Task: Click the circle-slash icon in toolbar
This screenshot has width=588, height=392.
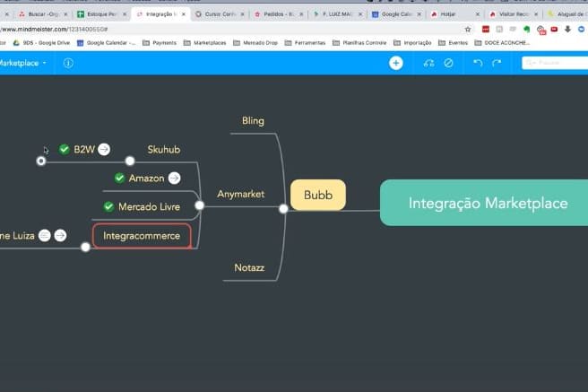Action: pyautogui.click(x=448, y=63)
